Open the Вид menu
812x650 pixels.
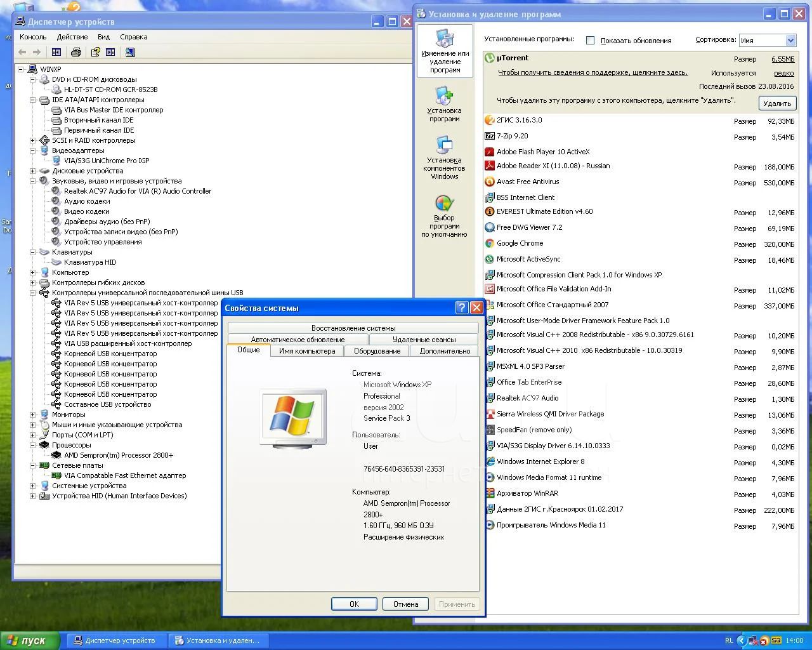tap(104, 37)
